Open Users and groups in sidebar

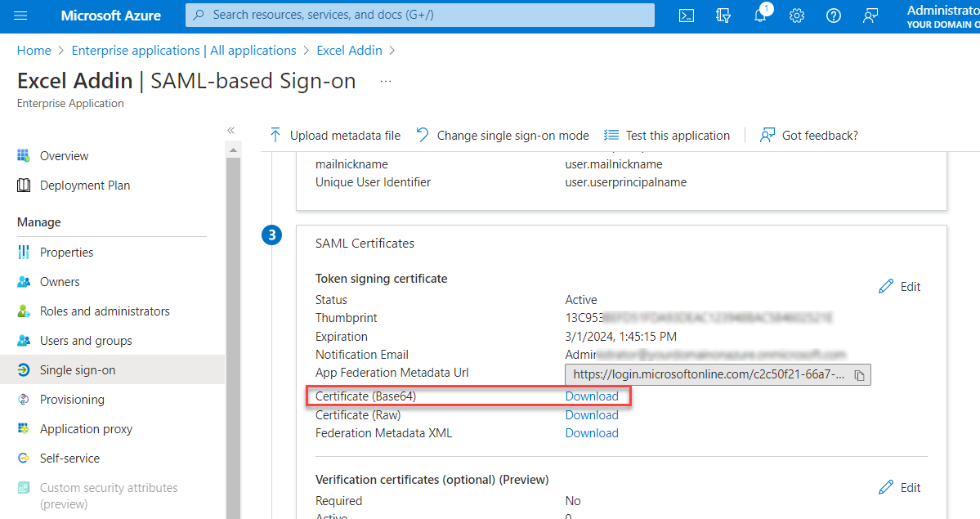coord(86,341)
